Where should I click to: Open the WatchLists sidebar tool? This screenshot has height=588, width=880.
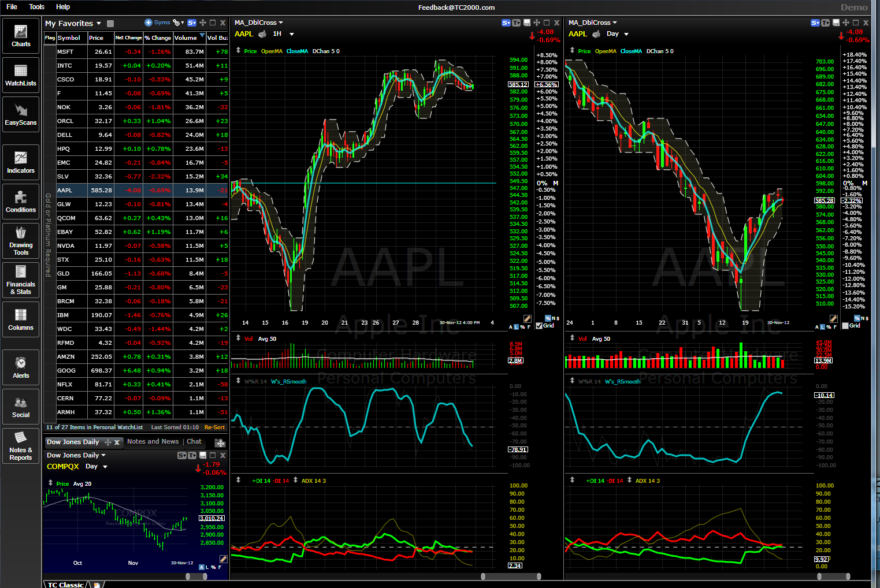pos(21,75)
